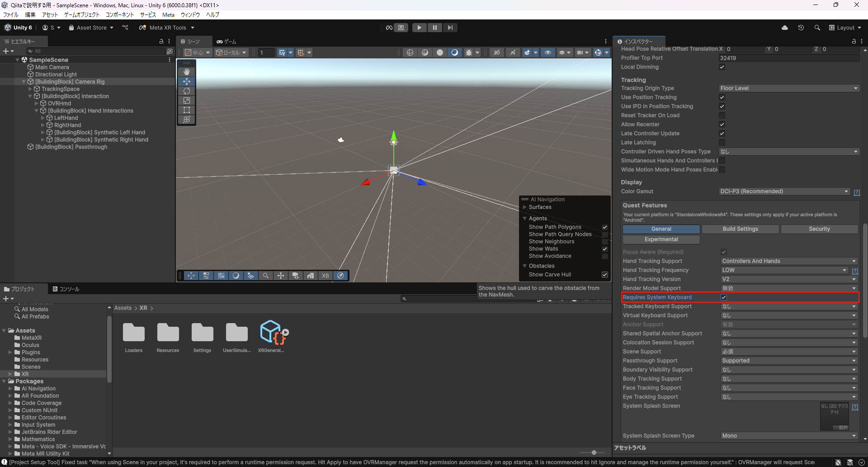Expand the TrackingSpace hierarchy node
Viewport: 868px width, 467px height.
click(x=30, y=89)
